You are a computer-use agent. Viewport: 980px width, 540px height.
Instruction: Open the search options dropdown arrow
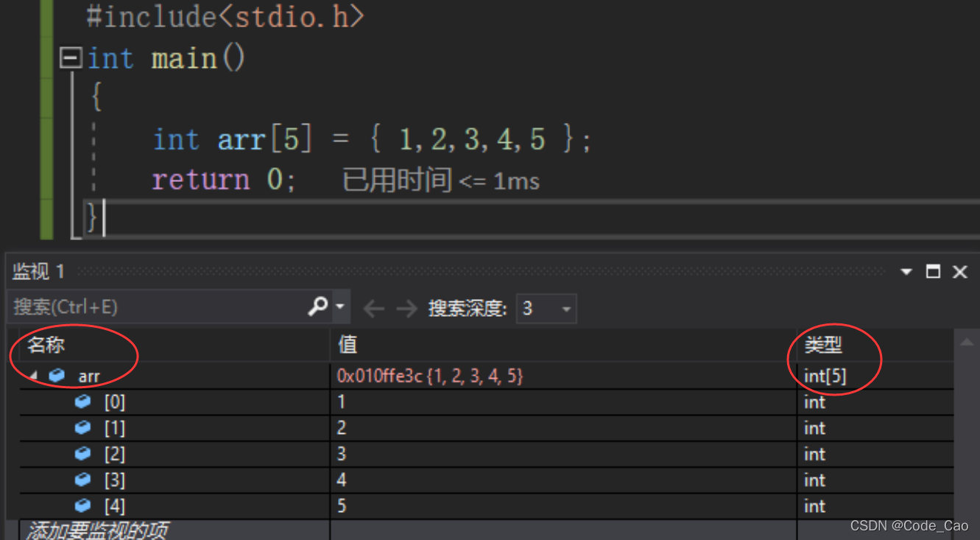click(339, 306)
